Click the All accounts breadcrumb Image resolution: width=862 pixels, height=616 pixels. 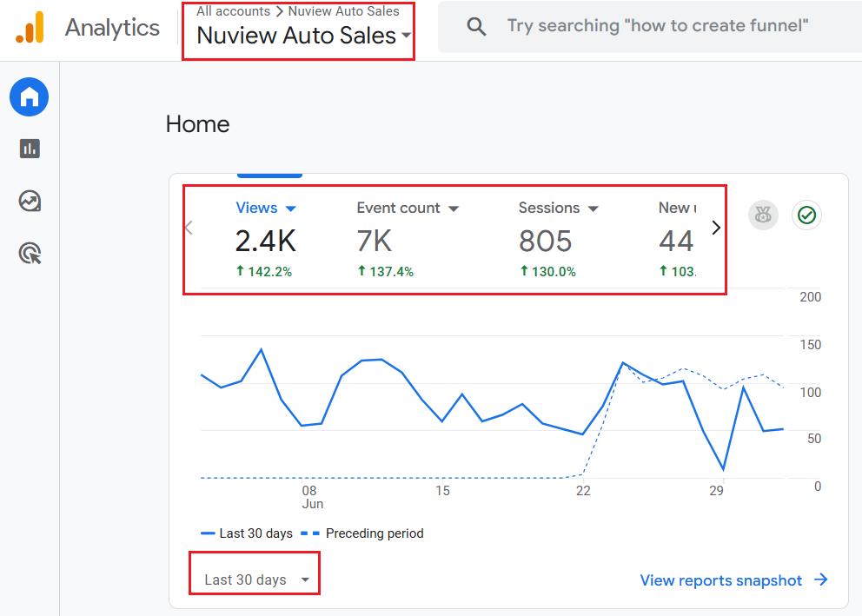233,11
